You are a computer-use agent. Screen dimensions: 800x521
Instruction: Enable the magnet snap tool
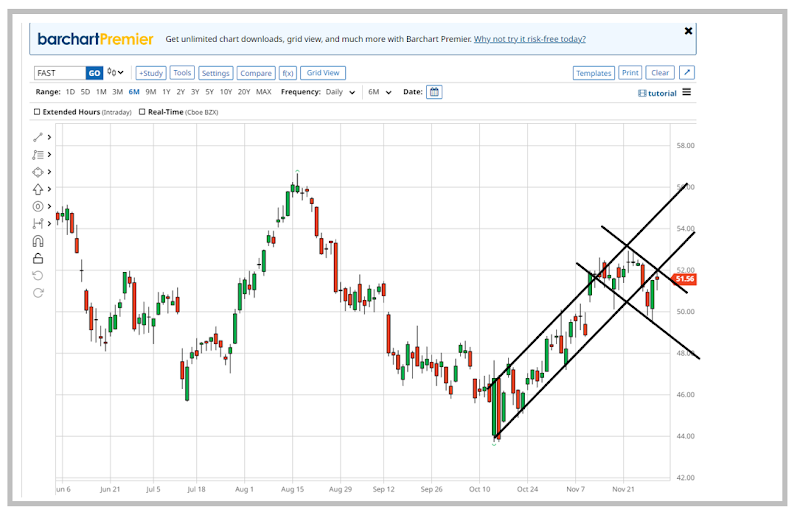[38, 241]
